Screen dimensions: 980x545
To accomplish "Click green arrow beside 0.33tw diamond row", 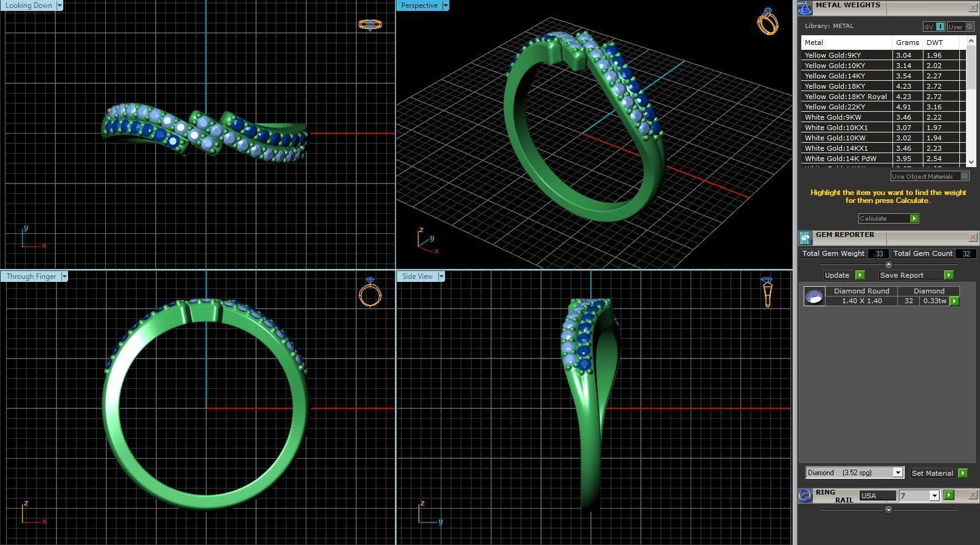I will click(954, 301).
